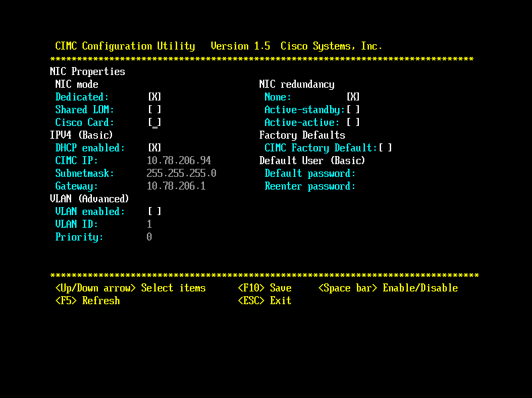Click the F5 Refresh option
Image resolution: width=532 pixels, height=398 pixels.
(87, 300)
